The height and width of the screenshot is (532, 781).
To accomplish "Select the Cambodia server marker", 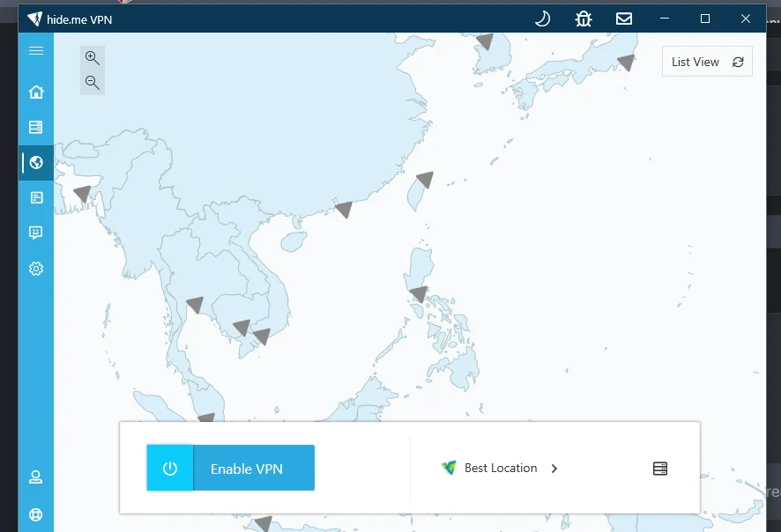I will (242, 328).
